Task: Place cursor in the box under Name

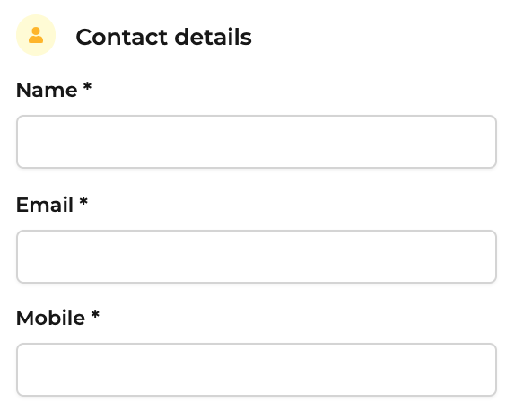Action: (257, 142)
